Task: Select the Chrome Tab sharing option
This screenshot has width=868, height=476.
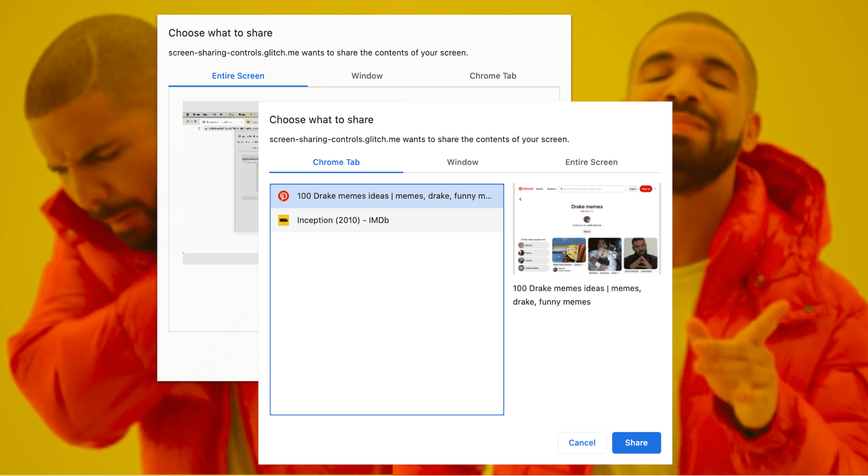Action: pos(336,162)
